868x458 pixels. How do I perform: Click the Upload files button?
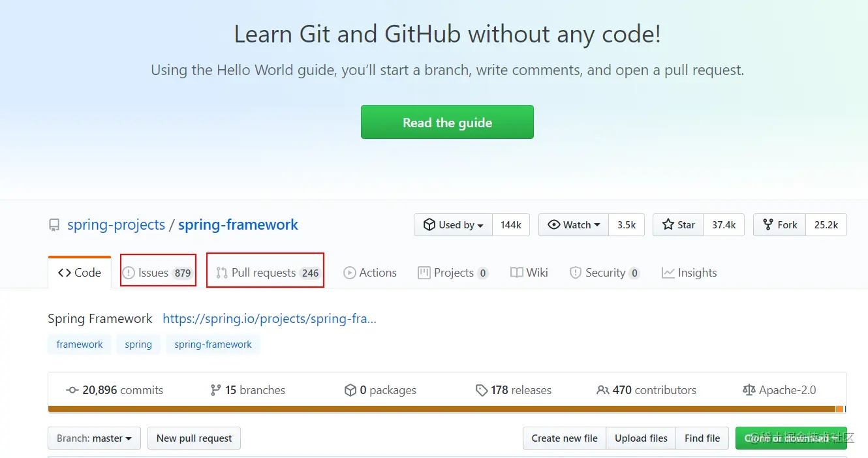pos(641,438)
